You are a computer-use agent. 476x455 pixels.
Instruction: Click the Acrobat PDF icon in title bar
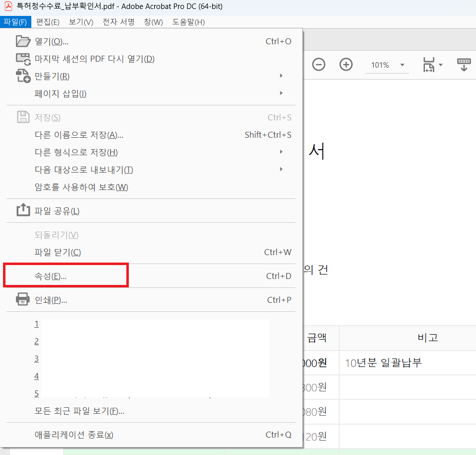tap(8, 6)
